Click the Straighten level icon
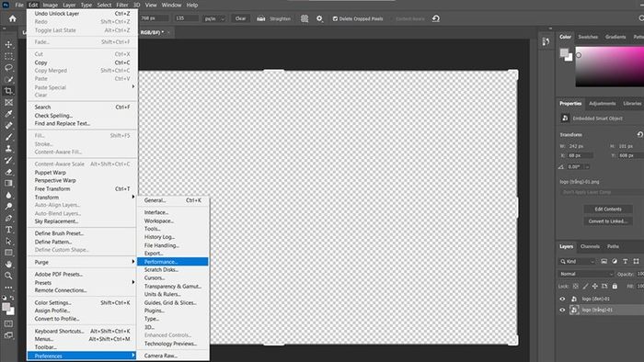Viewport: 644px width, 362px height. pyautogui.click(x=260, y=18)
